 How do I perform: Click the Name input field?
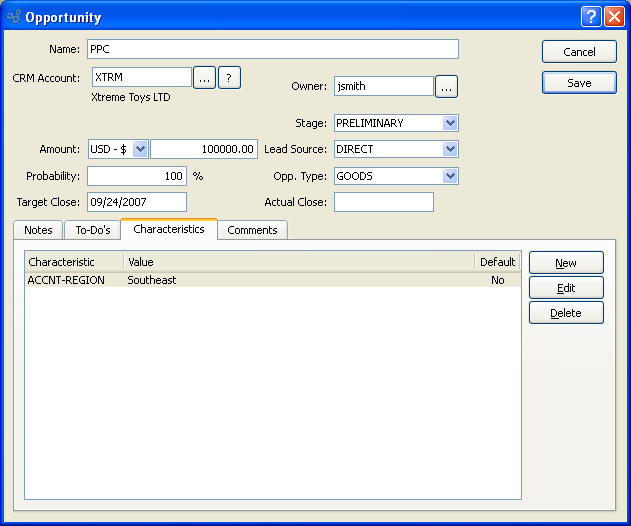[273, 49]
